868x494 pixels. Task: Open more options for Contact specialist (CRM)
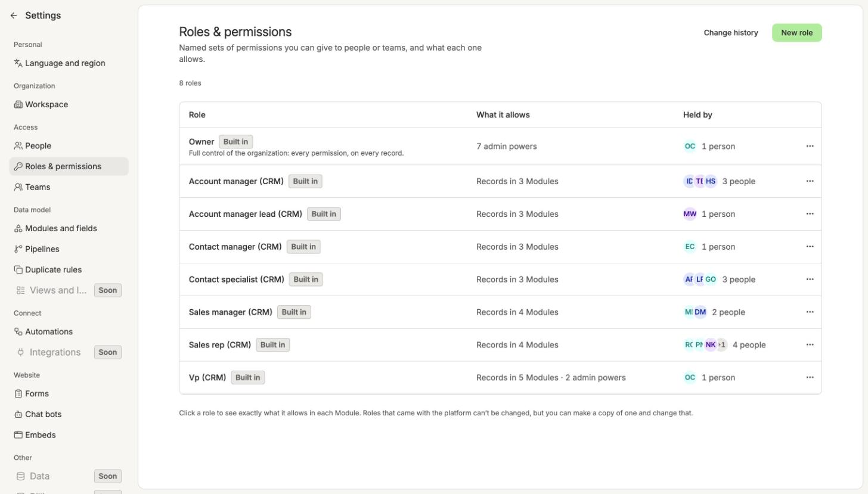pos(810,279)
